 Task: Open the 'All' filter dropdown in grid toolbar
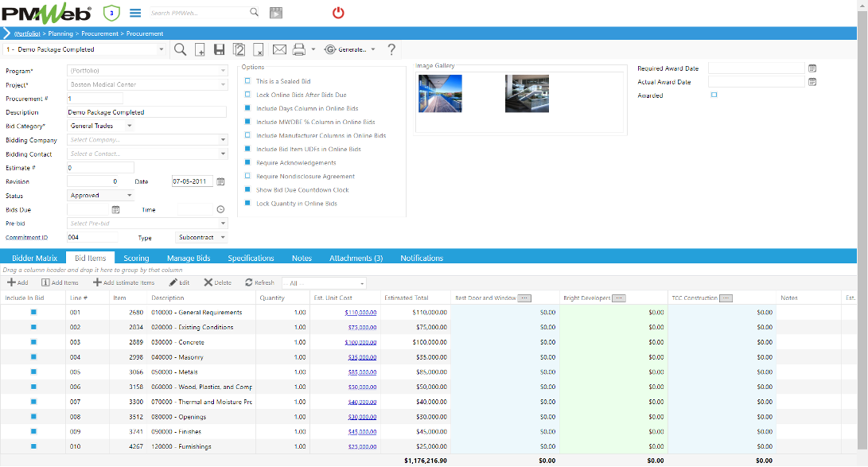tap(325, 283)
